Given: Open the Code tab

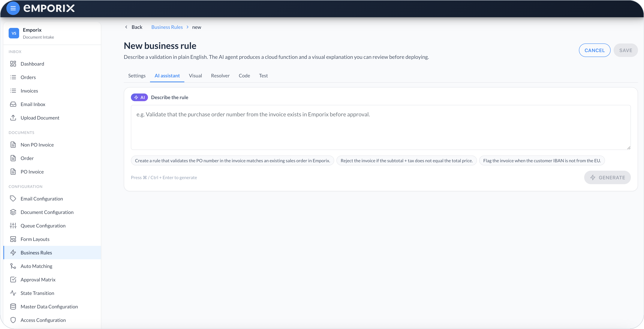Looking at the screenshot, I should (244, 76).
